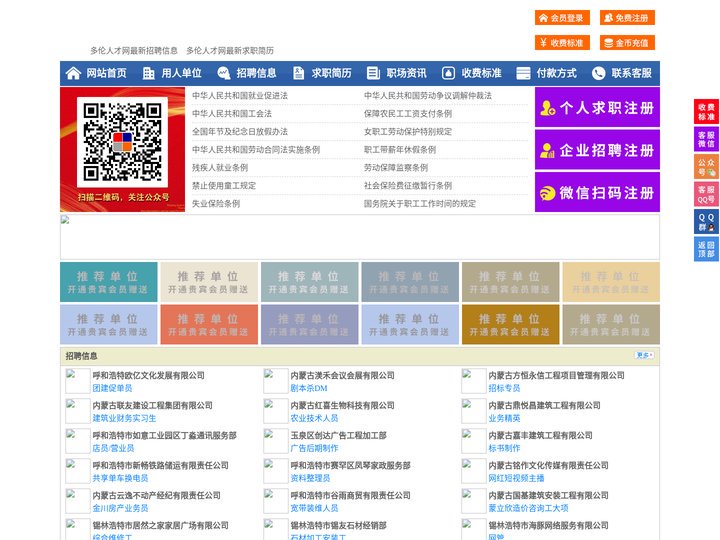This screenshot has height=540, width=720.
Task: Click logo image of 内蒙古方恒永信工程项目管理有限公司
Action: click(x=473, y=381)
